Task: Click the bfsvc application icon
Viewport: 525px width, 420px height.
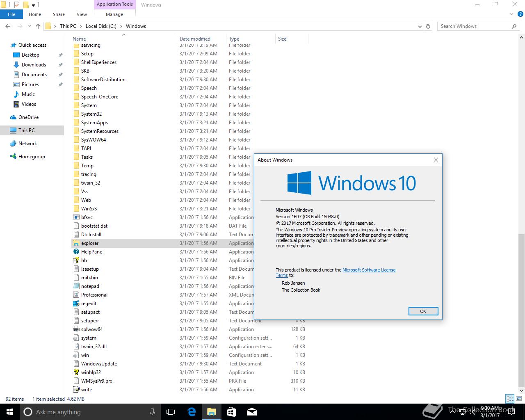Action: [76, 217]
